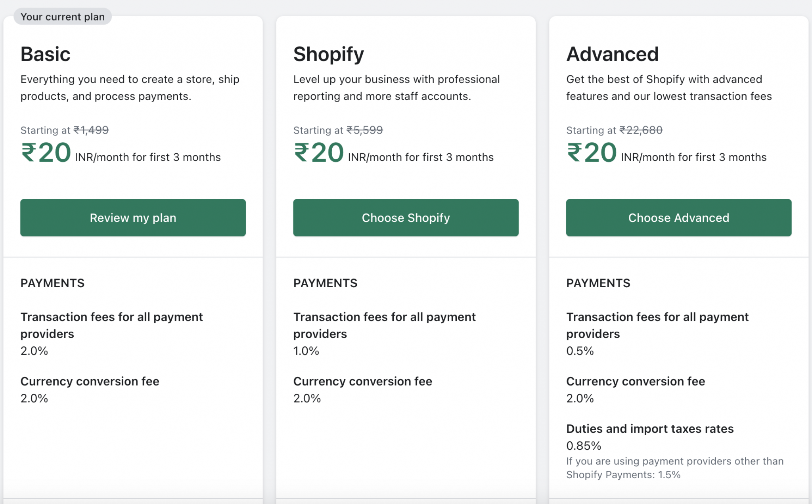Choose the Shopify plan
Image resolution: width=812 pixels, height=504 pixels.
(x=406, y=218)
